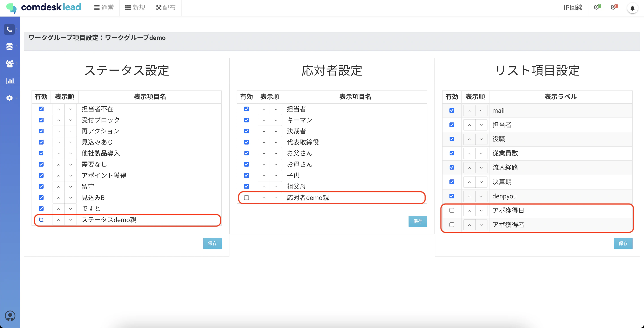Move list item 担当者 down in order
This screenshot has width=644, height=328.
click(481, 125)
